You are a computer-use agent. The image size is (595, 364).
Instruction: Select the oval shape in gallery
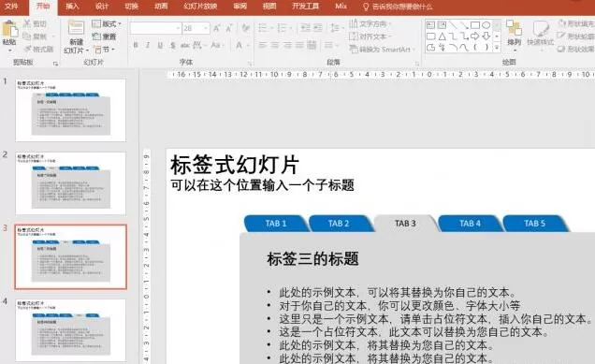pos(486,25)
